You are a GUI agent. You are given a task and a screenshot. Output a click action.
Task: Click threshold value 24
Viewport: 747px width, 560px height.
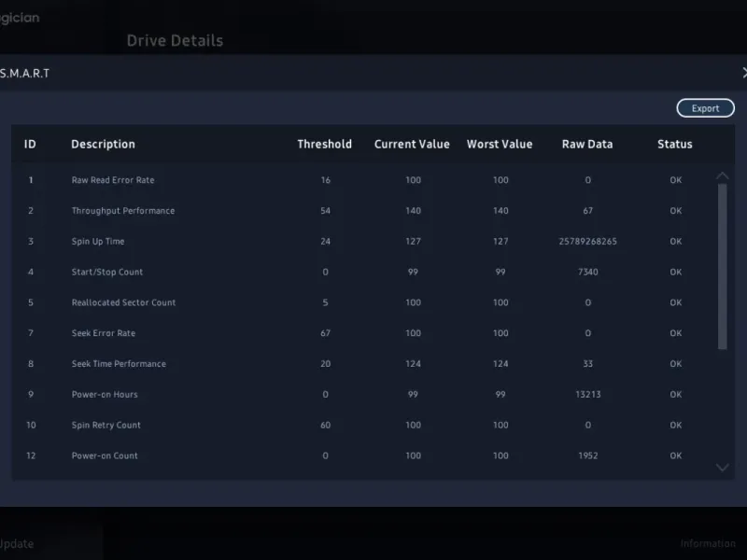click(x=325, y=242)
